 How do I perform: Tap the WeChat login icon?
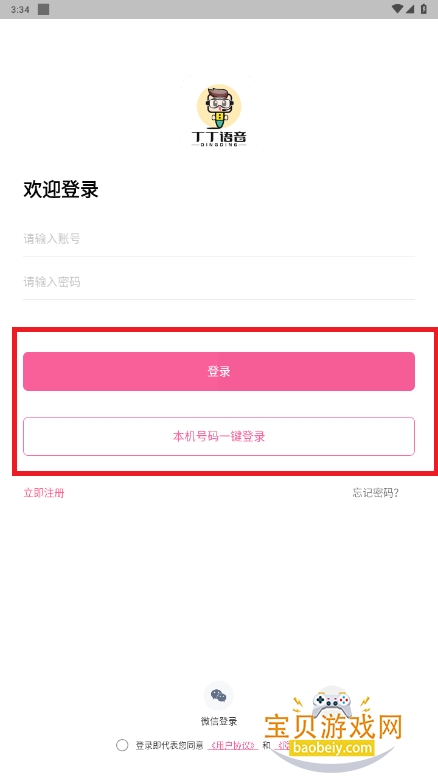click(x=219, y=696)
